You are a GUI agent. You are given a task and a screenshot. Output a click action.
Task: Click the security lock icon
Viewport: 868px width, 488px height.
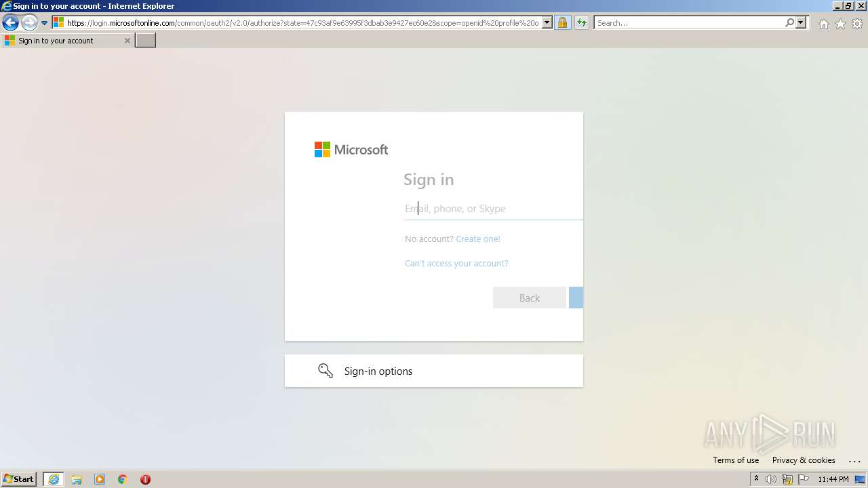coord(562,23)
